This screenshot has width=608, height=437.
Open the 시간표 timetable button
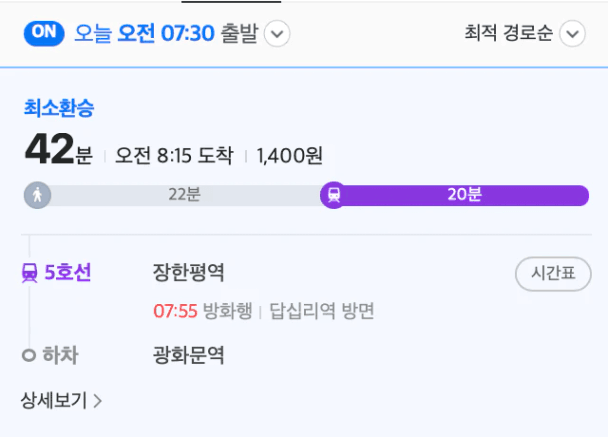coord(552,273)
